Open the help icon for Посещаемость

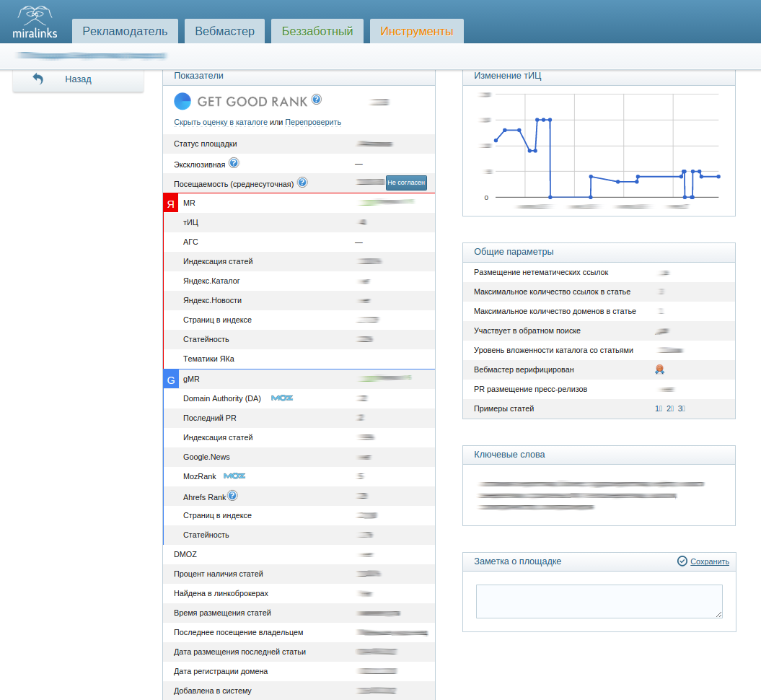click(x=302, y=183)
